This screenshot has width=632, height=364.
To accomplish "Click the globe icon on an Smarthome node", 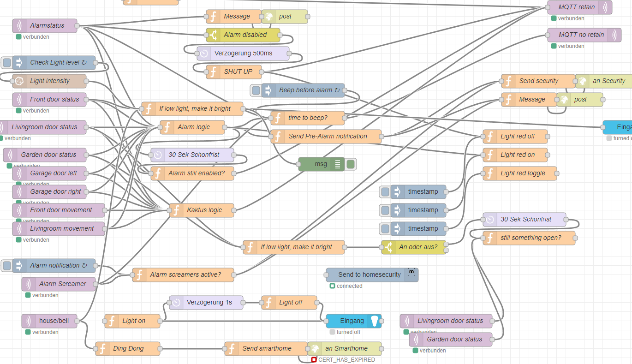I will pos(315,349).
